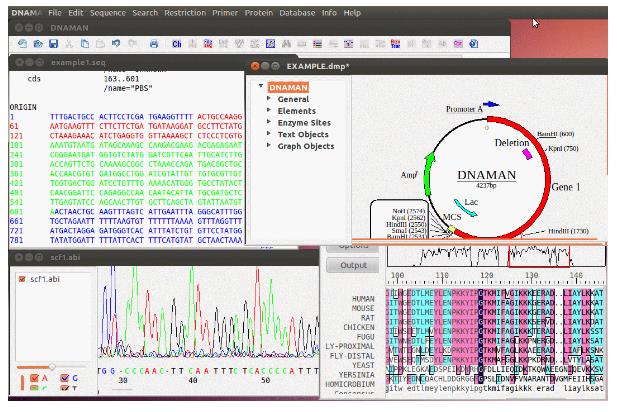This screenshot has height=412, width=617.
Task: Click the Undo arrow icon
Action: tap(116, 44)
